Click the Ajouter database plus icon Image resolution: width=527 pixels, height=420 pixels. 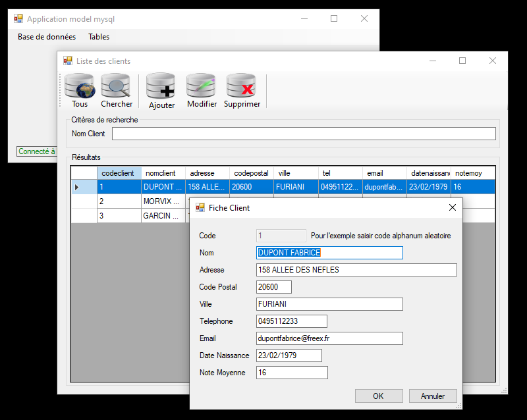161,86
